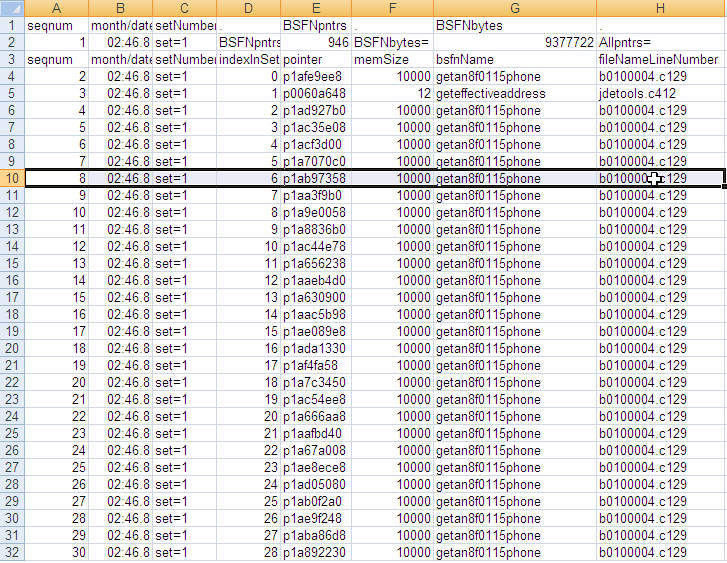Viewport: 727px width, 563px height.
Task: Click pointer cell p1a7070c0
Action: (316, 162)
